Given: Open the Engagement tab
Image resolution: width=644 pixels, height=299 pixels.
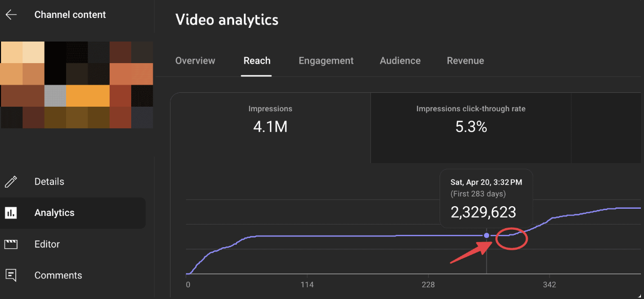Looking at the screenshot, I should coord(326,61).
